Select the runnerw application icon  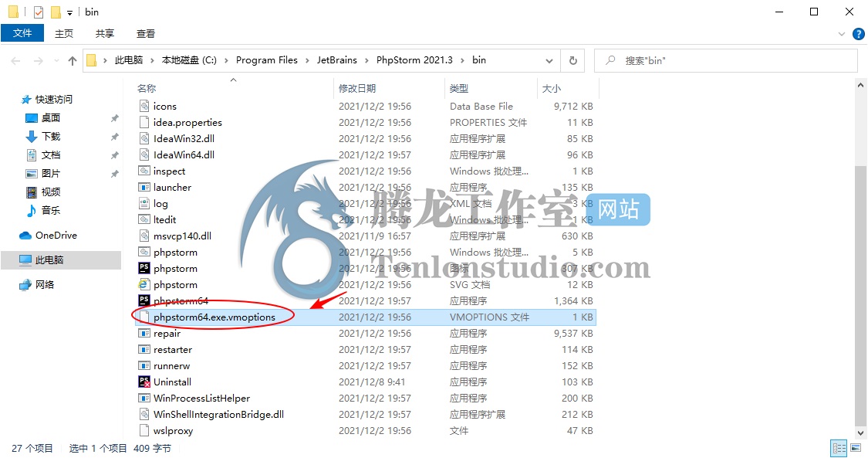click(144, 365)
